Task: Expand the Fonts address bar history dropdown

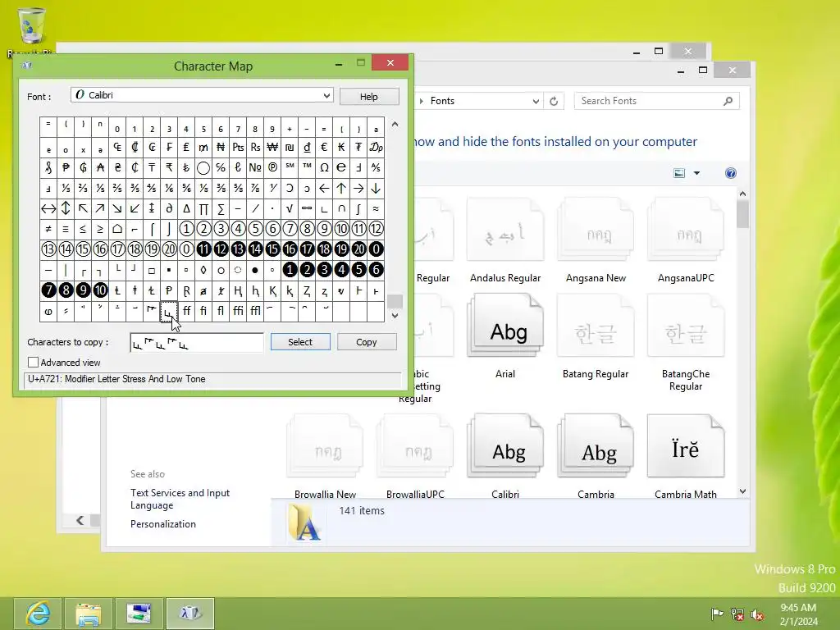Action: pyautogui.click(x=535, y=101)
